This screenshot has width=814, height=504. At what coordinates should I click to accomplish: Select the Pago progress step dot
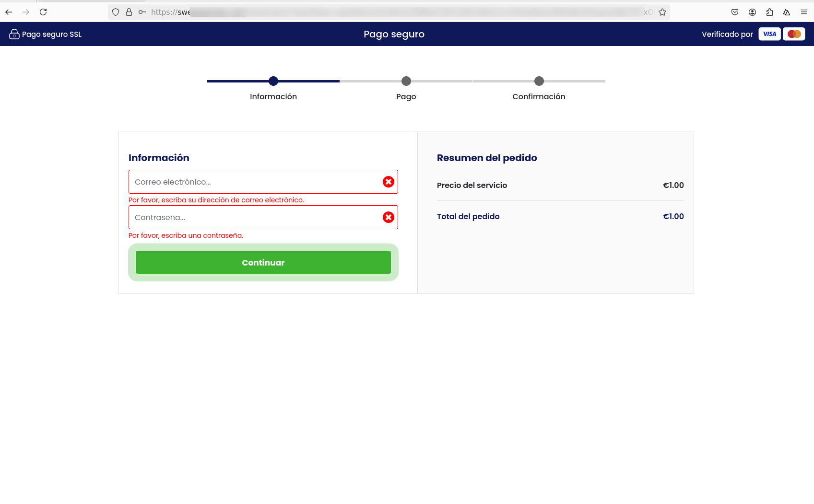coord(406,81)
